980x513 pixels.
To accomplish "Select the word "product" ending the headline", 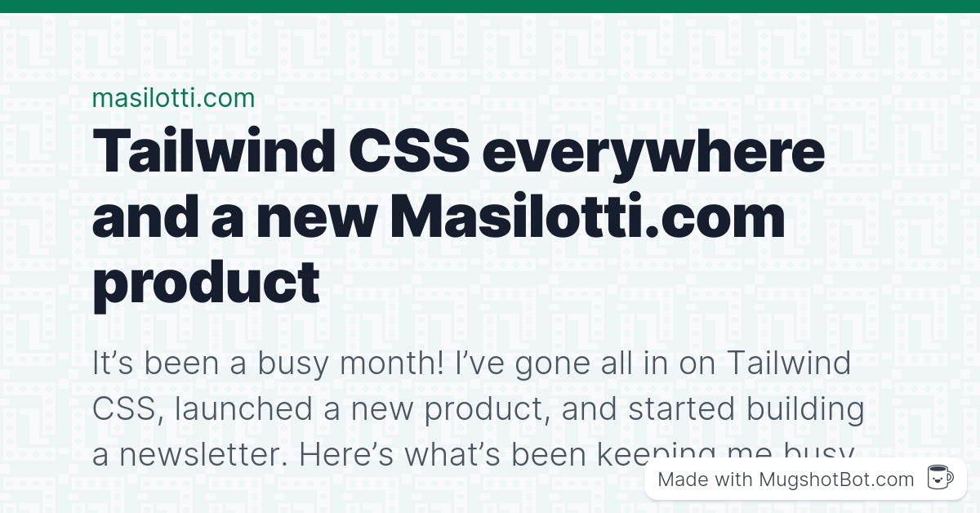I will (x=206, y=285).
